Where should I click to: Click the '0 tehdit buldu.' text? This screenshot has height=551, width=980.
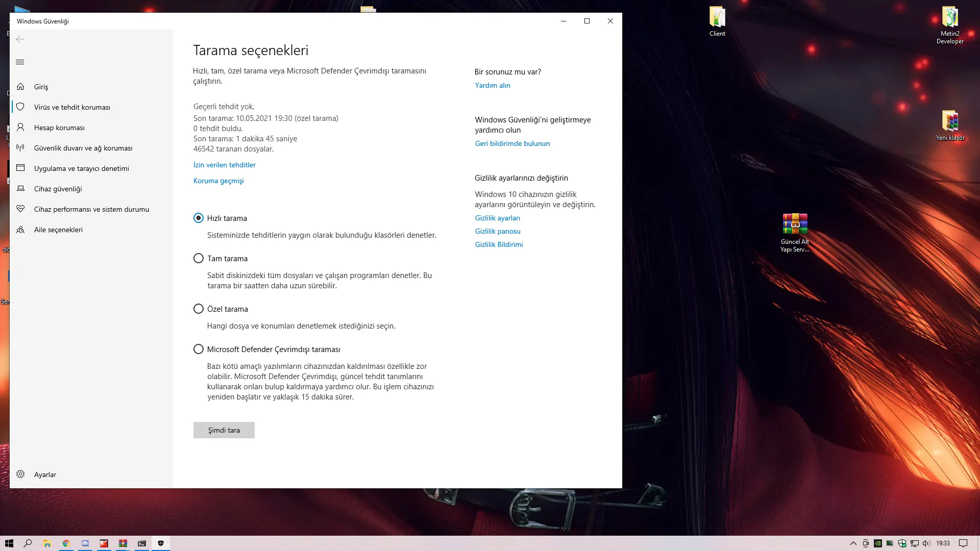point(218,129)
